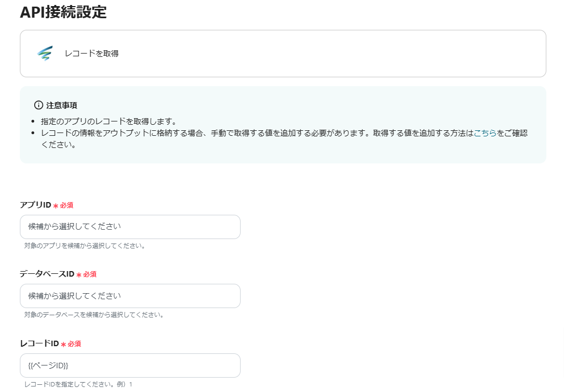Open the データベースID candidate dropdown
This screenshot has width=564, height=392.
[x=130, y=296]
